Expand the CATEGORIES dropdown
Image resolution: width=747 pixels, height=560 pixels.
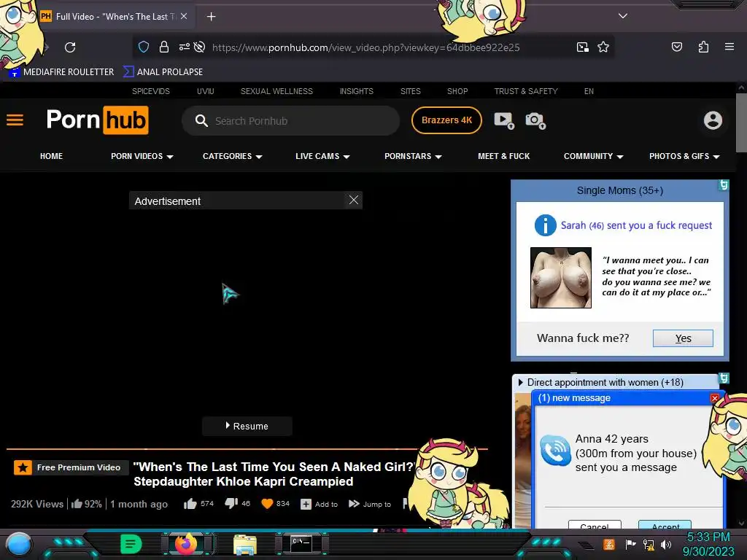[x=233, y=156]
